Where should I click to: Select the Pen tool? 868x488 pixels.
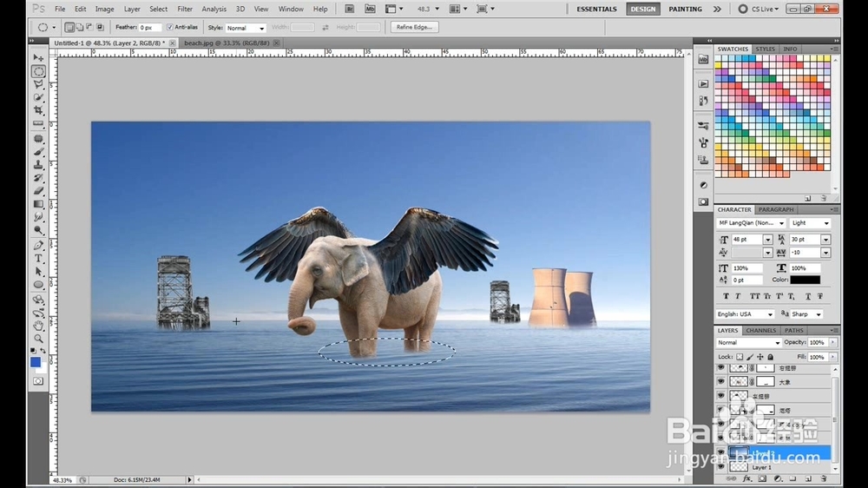coord(38,246)
